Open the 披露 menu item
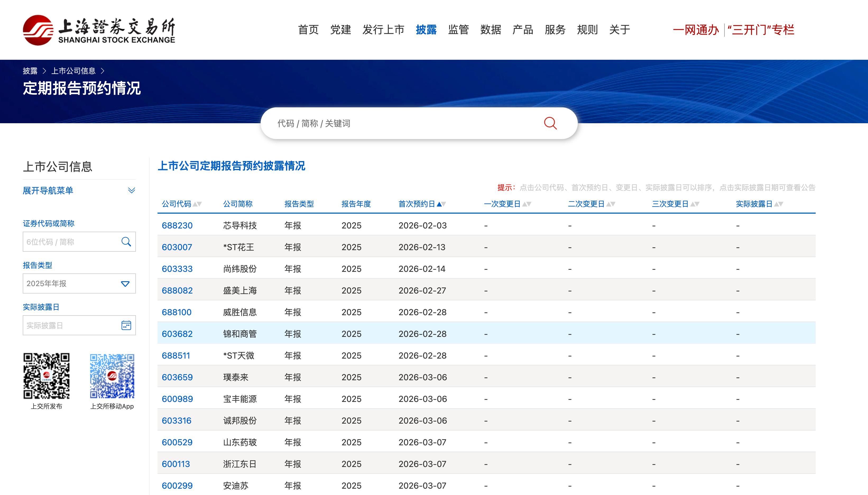This screenshot has width=868, height=495. coord(426,30)
